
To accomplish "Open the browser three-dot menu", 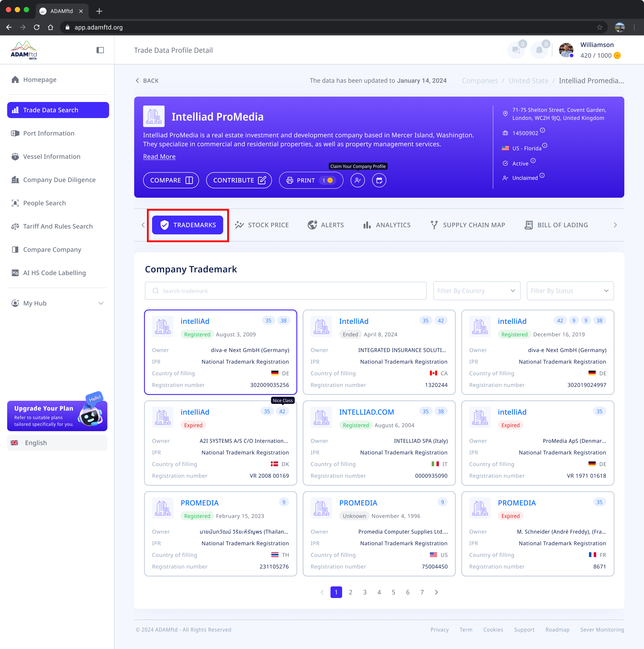I will click(634, 27).
